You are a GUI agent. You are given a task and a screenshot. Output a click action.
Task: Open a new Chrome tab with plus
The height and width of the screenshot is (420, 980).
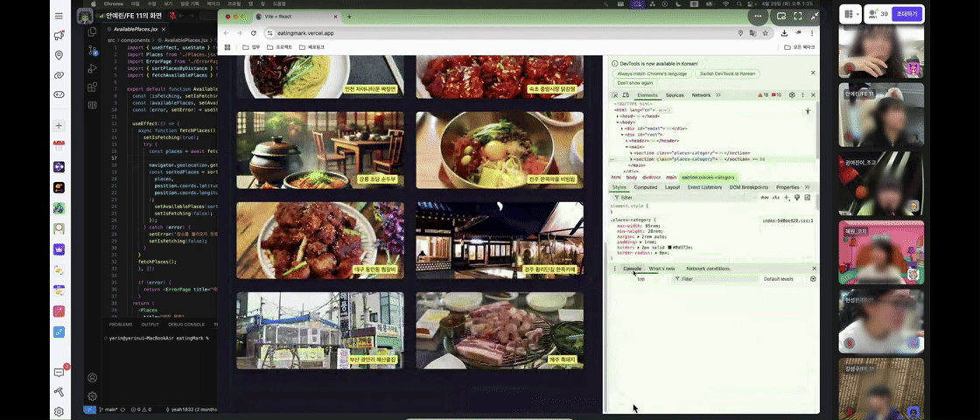(x=349, y=17)
